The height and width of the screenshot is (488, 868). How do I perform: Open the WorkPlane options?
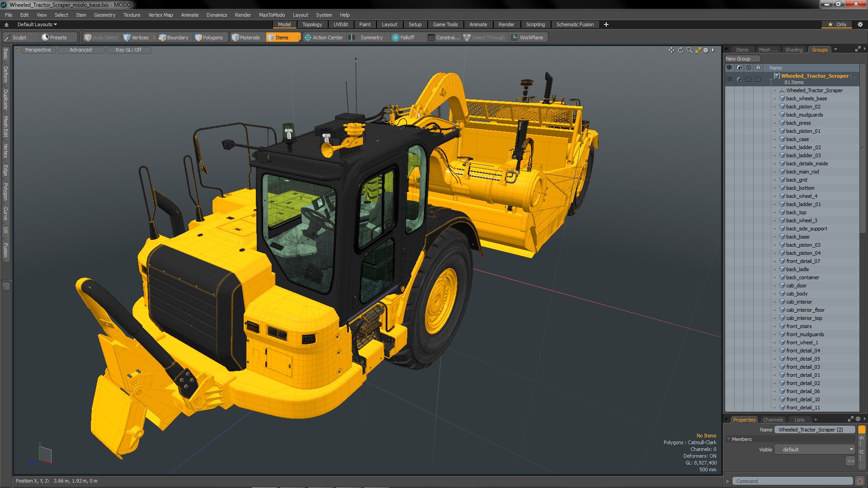pyautogui.click(x=528, y=38)
